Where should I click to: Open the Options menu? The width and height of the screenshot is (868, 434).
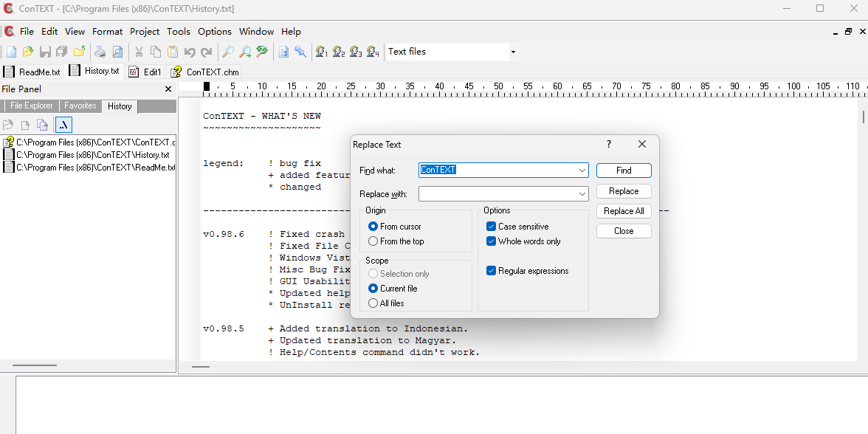[x=215, y=32]
